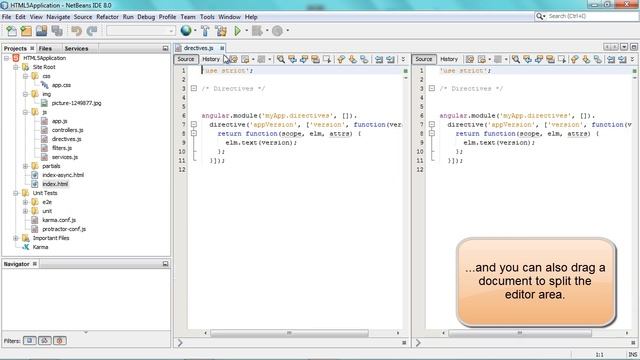Click the green Run Project icon

(x=238, y=31)
